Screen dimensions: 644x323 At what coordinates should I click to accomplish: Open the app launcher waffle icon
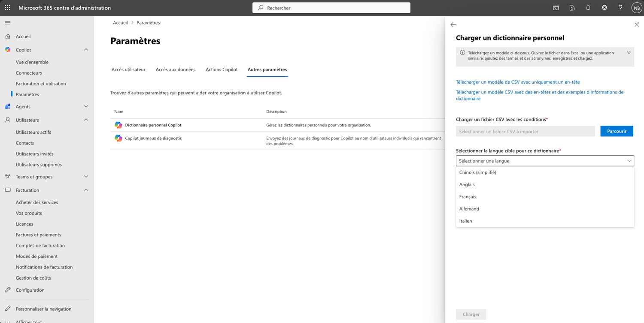(x=8, y=8)
